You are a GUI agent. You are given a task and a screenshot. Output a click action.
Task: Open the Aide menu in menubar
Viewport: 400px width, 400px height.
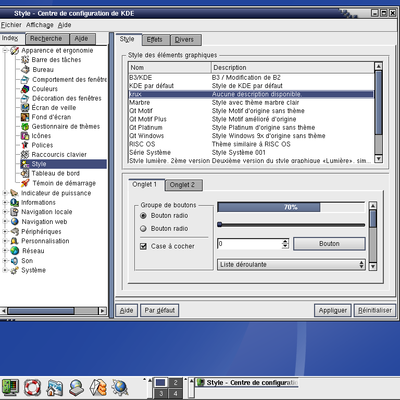click(64, 25)
